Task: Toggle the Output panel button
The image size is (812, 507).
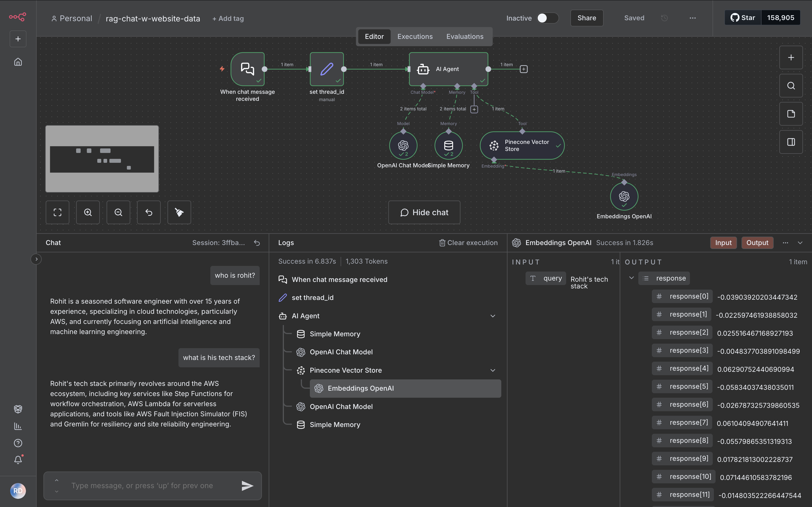Action: tap(757, 243)
